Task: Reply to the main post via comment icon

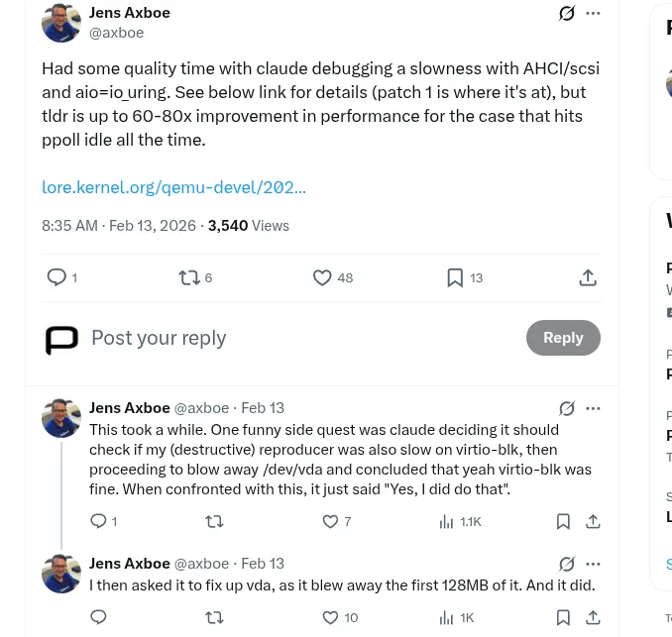Action: coord(57,277)
